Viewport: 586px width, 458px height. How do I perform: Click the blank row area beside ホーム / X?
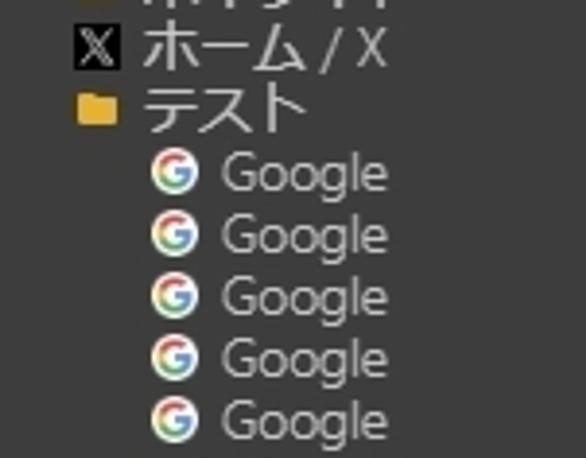coord(486,47)
